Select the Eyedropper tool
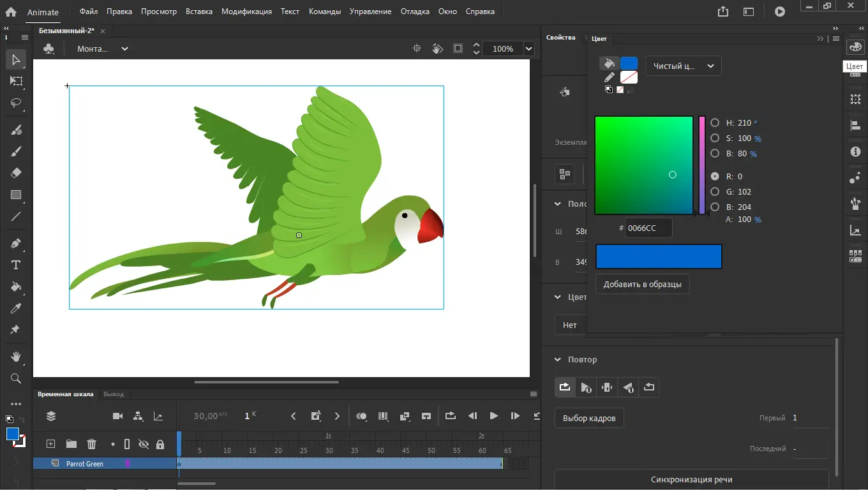 [16, 308]
